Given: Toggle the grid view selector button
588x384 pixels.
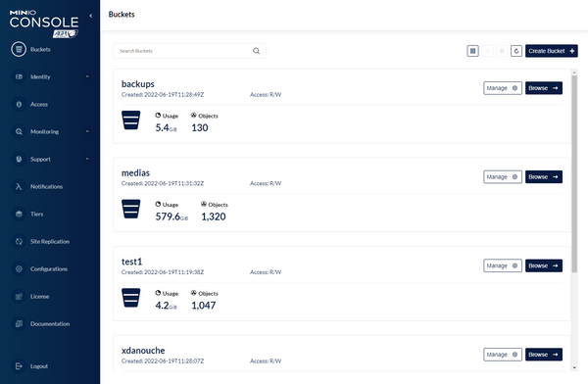Looking at the screenshot, I should click(473, 51).
